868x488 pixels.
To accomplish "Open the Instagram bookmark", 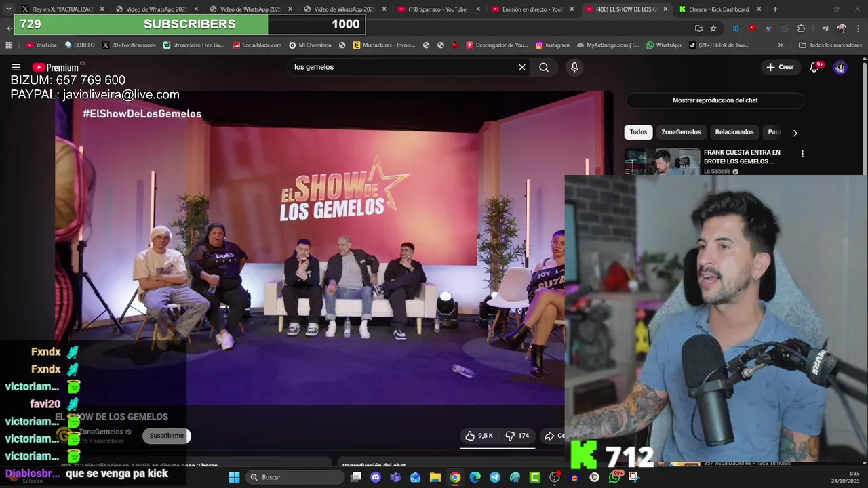I will pos(553,45).
